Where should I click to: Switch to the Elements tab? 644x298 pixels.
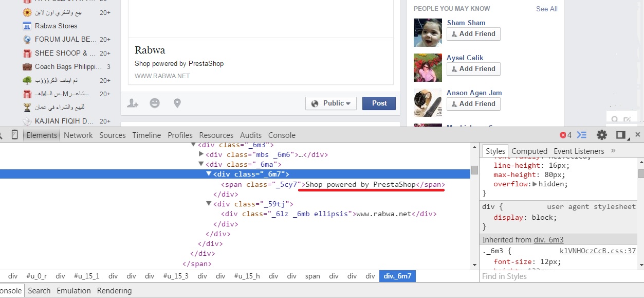click(x=42, y=135)
